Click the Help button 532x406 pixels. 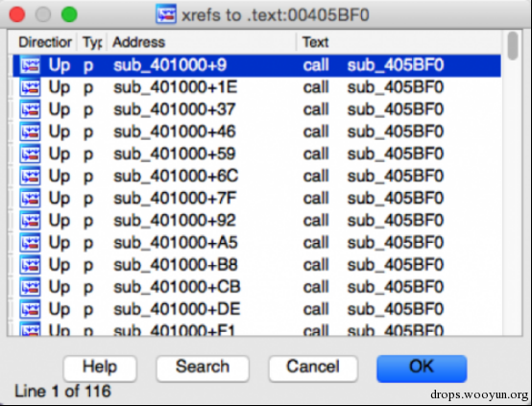100,369
